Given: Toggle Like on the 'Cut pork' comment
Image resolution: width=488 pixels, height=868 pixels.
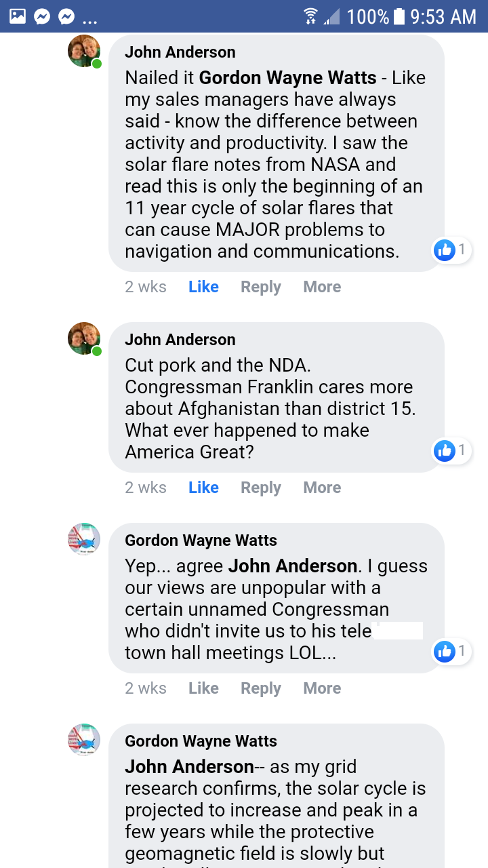Looking at the screenshot, I should click(x=203, y=488).
